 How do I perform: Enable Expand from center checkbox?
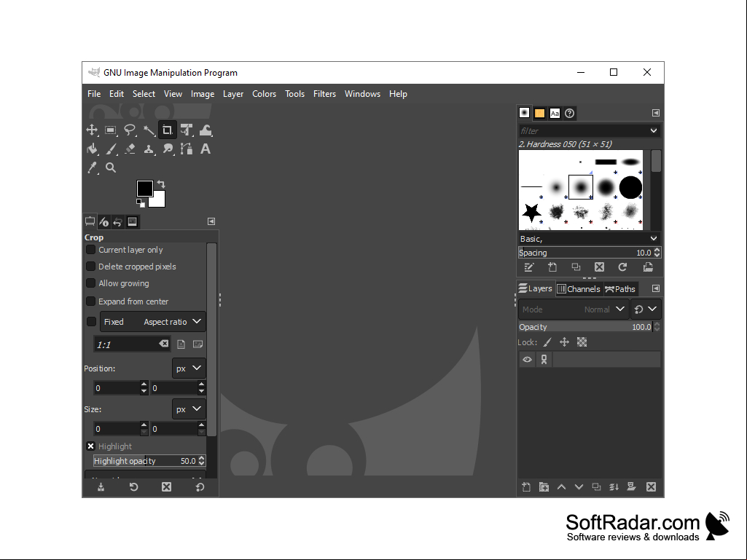tap(90, 301)
